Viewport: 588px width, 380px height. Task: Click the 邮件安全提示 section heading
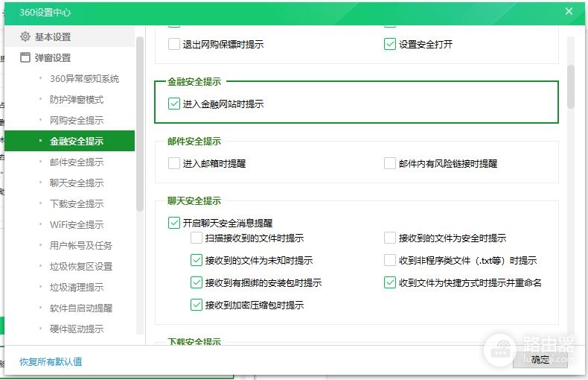194,141
